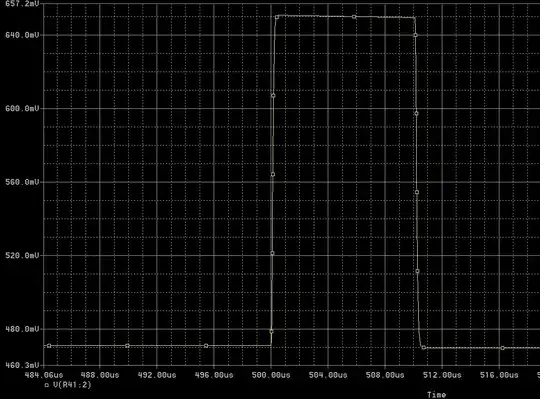The image size is (540, 399).
Task: Select the square trace symbol beside V(R41:2)
Action: click(47, 385)
